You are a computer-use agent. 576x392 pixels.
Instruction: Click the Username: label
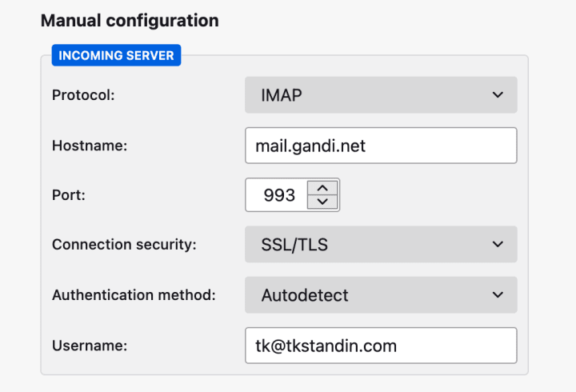pyautogui.click(x=90, y=346)
